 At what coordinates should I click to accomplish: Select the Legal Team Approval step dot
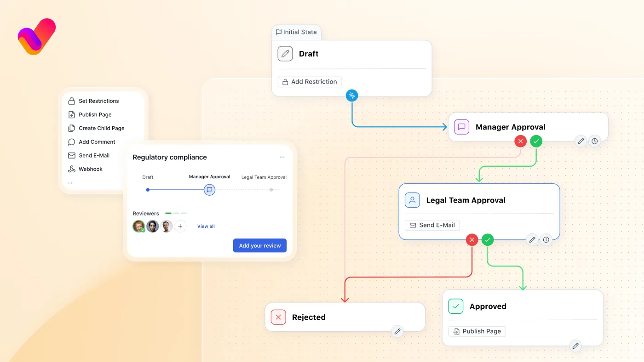coord(271,190)
